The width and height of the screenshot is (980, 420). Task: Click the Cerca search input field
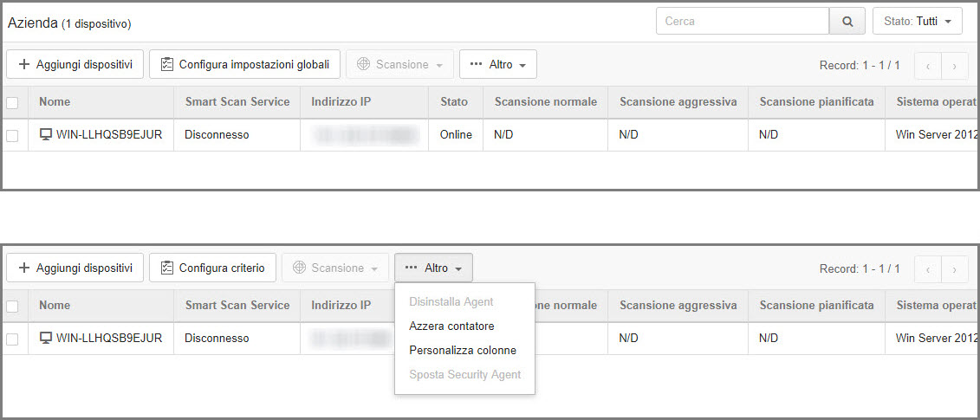[742, 22]
